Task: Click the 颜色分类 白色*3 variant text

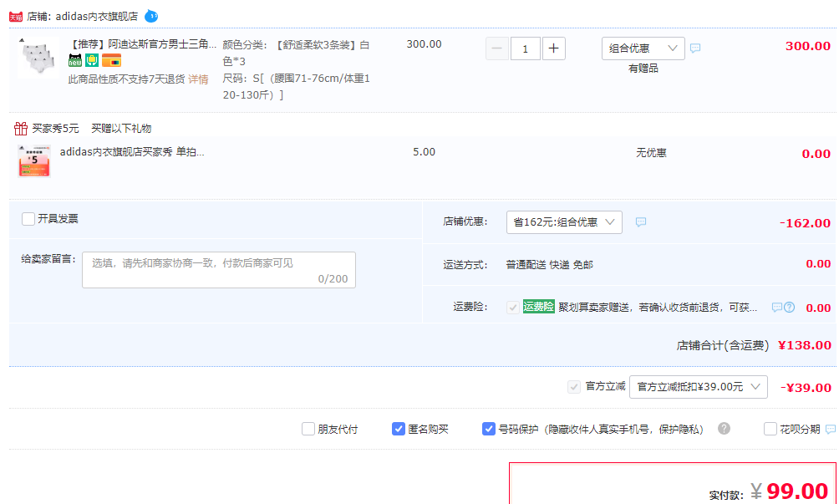Action: (296, 53)
